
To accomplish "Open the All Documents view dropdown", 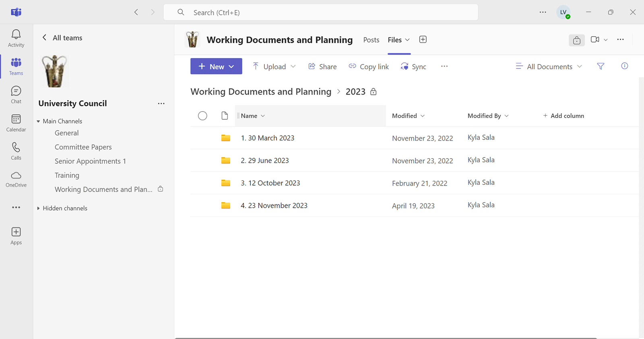I will (x=549, y=67).
